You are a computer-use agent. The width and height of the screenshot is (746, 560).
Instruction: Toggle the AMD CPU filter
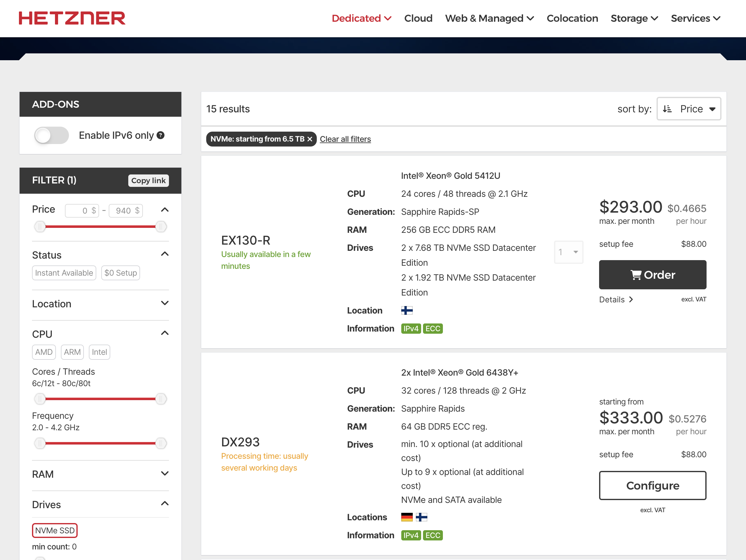pyautogui.click(x=44, y=352)
